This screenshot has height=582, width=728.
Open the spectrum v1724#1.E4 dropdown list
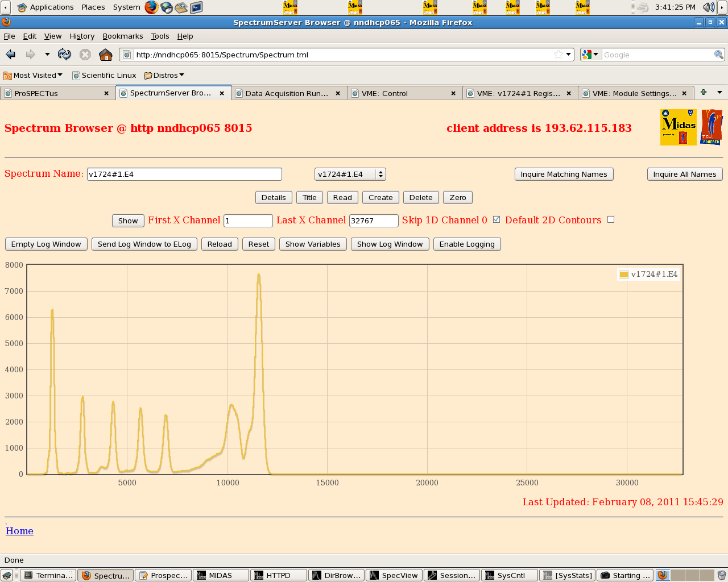pyautogui.click(x=350, y=174)
